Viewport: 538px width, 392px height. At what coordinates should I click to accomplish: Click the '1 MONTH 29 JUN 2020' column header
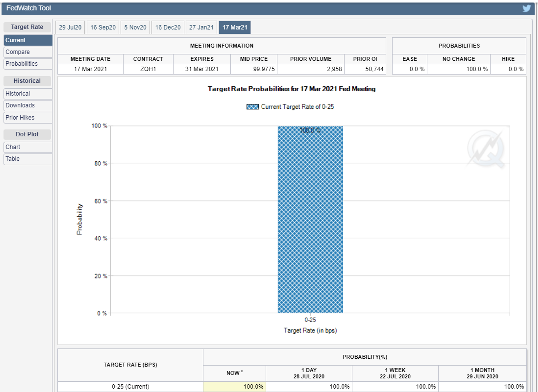click(x=483, y=373)
